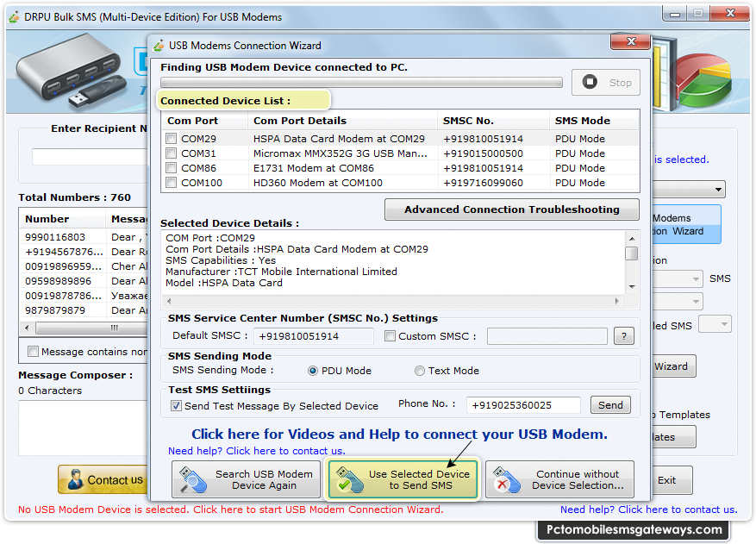The image size is (756, 544).
Task: Check the COM100 device checkbox
Action: click(172, 183)
